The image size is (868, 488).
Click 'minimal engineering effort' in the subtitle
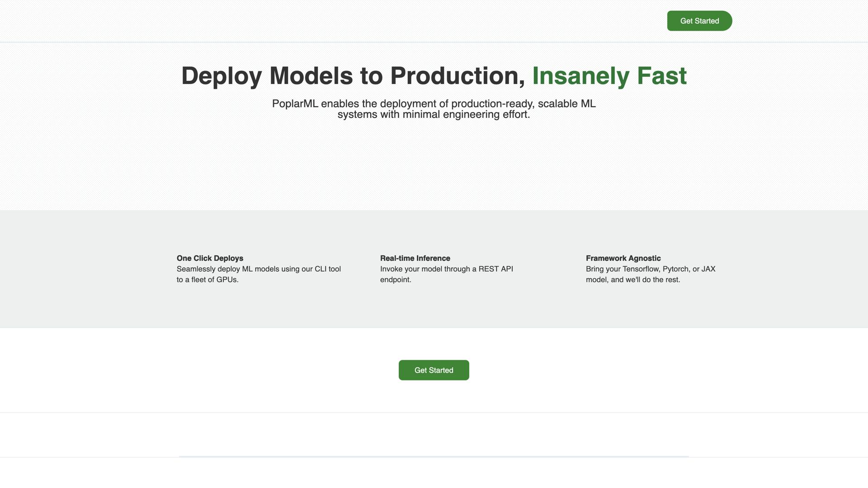466,115
